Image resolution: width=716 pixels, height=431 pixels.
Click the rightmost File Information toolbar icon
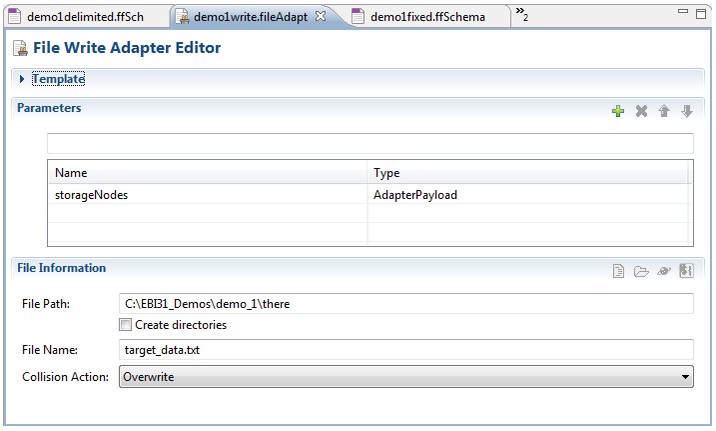click(686, 270)
